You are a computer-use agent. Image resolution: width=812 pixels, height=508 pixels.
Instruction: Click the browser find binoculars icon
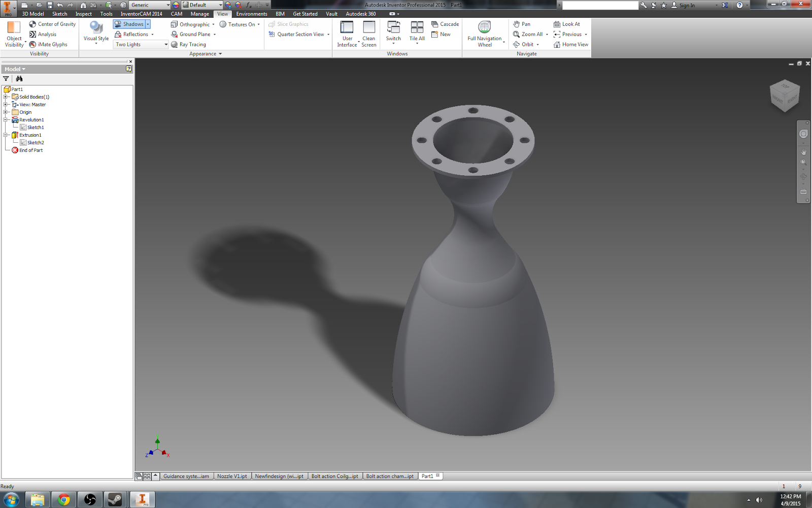point(19,79)
